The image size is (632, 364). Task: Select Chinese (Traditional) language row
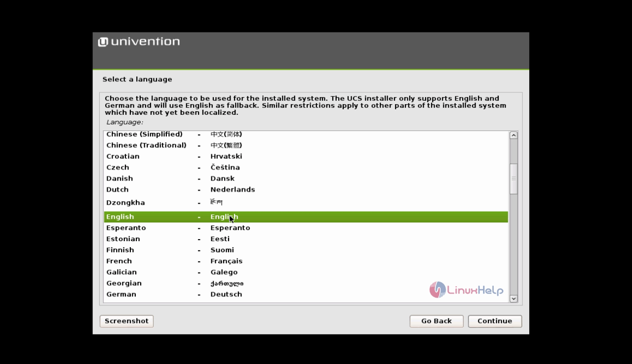306,146
